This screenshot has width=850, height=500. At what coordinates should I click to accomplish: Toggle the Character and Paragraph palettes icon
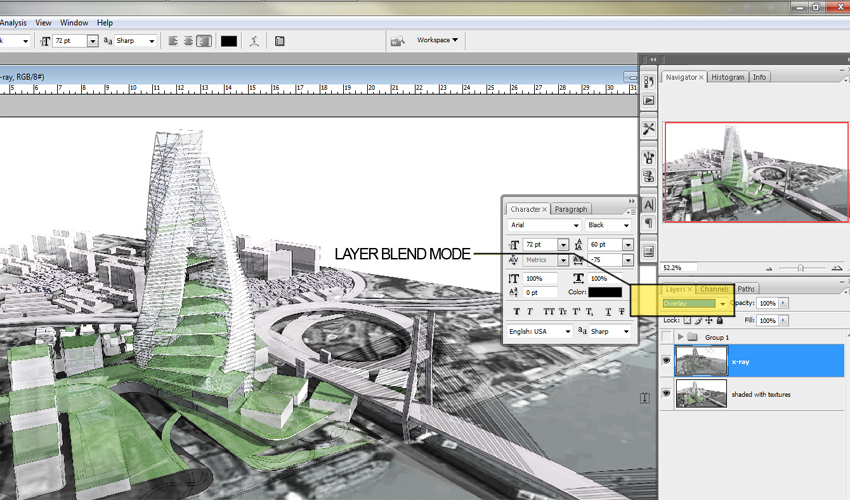click(280, 41)
